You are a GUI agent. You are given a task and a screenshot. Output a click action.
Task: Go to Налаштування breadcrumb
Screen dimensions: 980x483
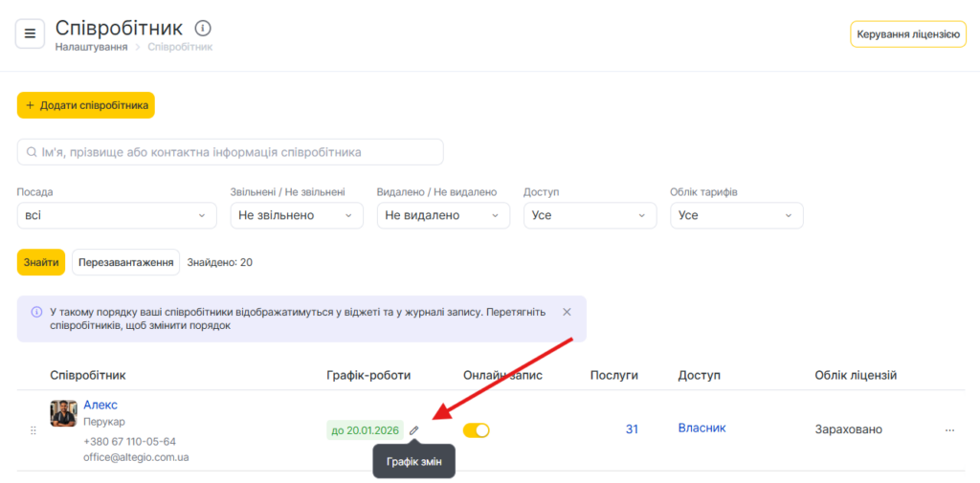coord(91,47)
